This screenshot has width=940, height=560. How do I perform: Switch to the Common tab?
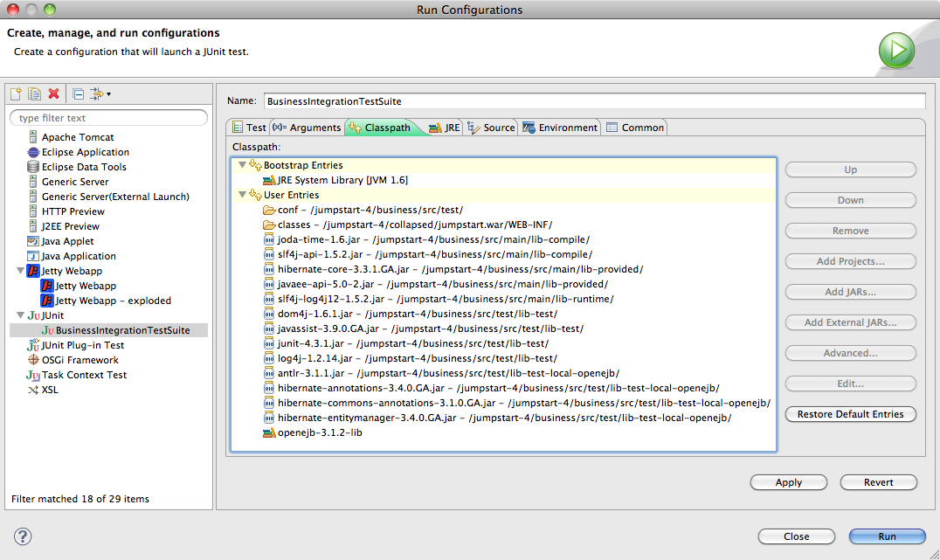635,127
